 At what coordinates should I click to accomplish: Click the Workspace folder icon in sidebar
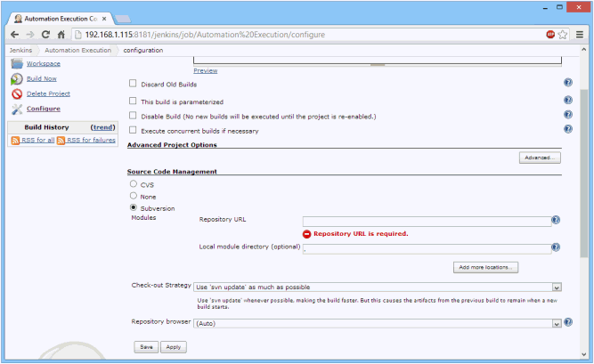point(17,63)
